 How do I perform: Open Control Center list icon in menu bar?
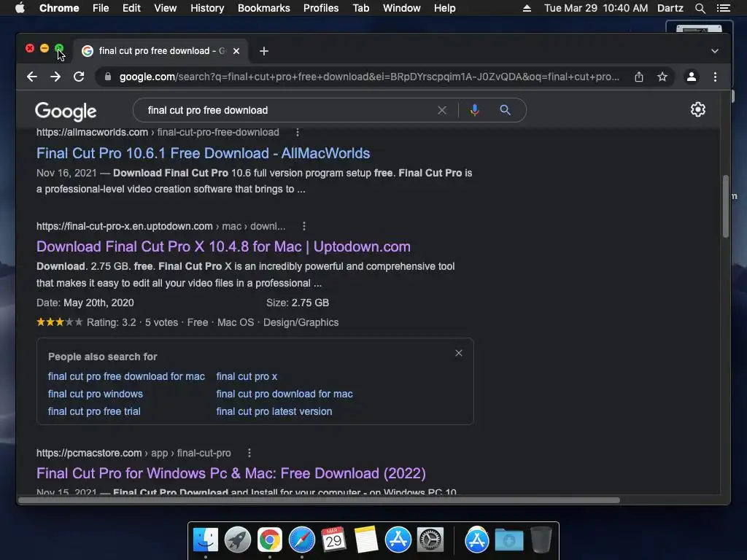tap(723, 8)
